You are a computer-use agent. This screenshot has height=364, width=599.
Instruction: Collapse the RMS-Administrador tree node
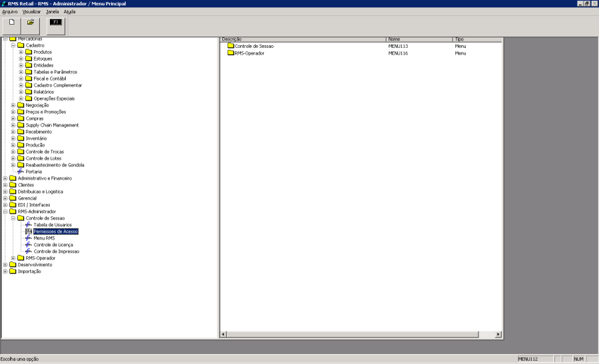(5, 212)
